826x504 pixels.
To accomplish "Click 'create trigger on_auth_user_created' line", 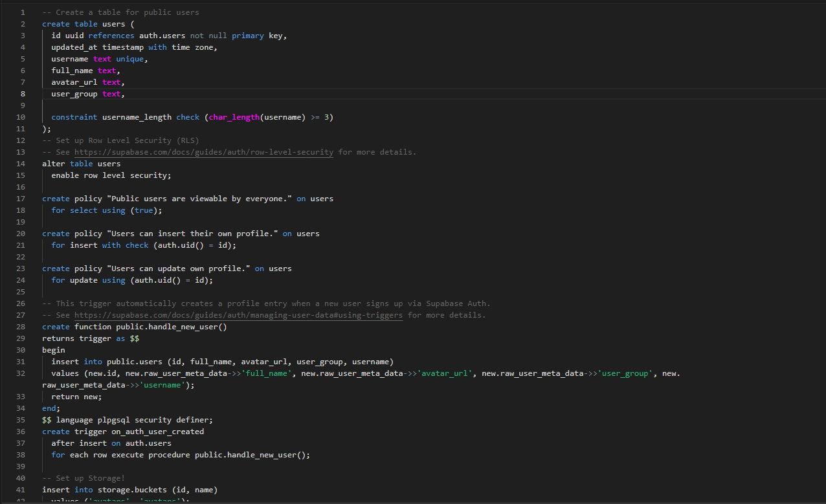I will (x=123, y=432).
